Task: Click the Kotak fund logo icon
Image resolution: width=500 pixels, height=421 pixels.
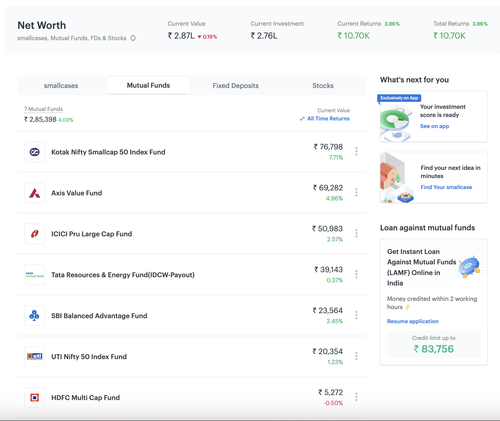Action: click(35, 152)
